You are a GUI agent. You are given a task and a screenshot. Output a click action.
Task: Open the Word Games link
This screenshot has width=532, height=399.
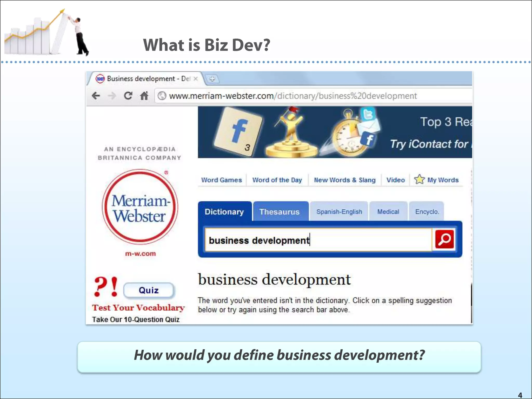[221, 180]
